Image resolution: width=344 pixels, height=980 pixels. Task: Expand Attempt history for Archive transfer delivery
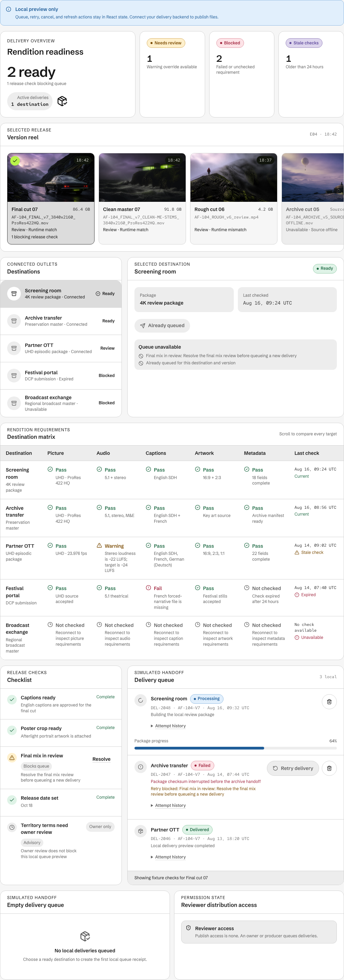(x=168, y=806)
